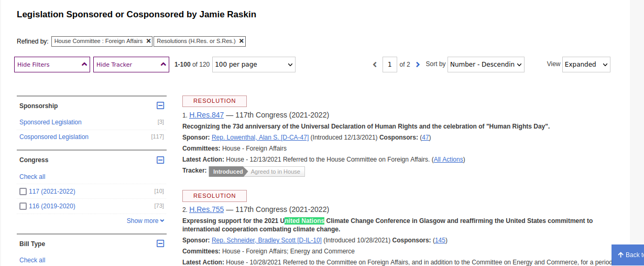Click the Agreed to in House tracker stage
Screen dimensions: 644x266
point(275,172)
